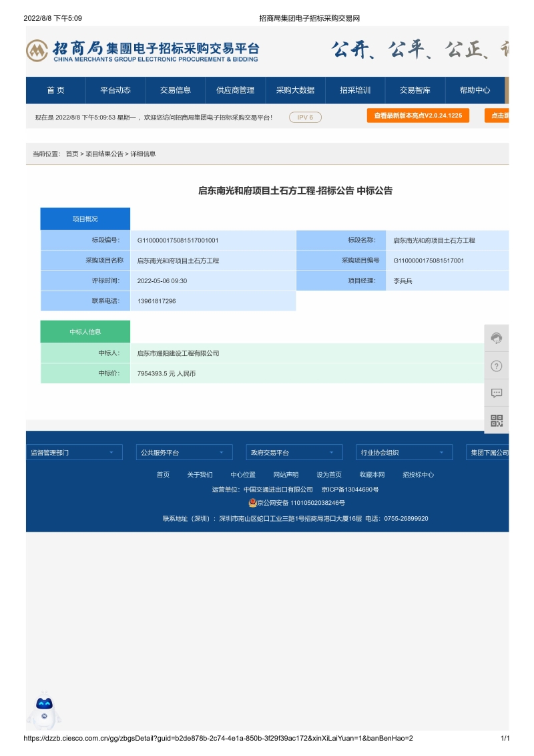534x756 pixels.
Task: Click 查看最新版本亮点V2.0.24.1225 button
Action: pos(418,116)
